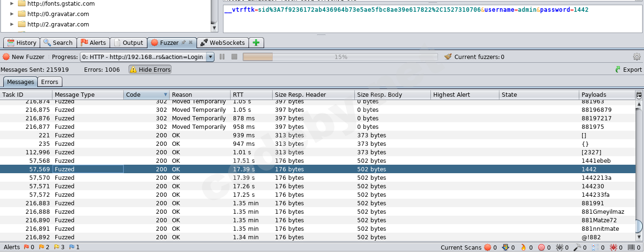Click the active scan flame icon
This screenshot has height=252, width=644.
click(523, 247)
